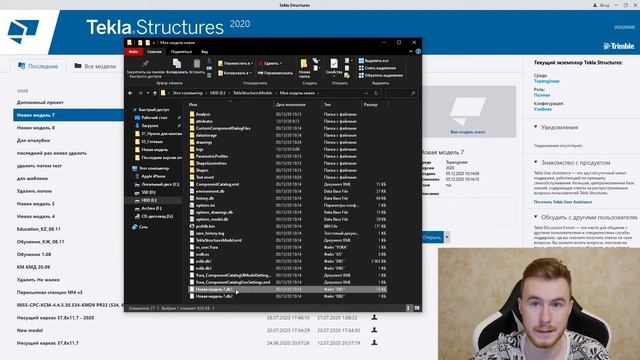Click the Cut scissors icon in ribbon
This screenshot has width=640, height=360.
pos(209,61)
